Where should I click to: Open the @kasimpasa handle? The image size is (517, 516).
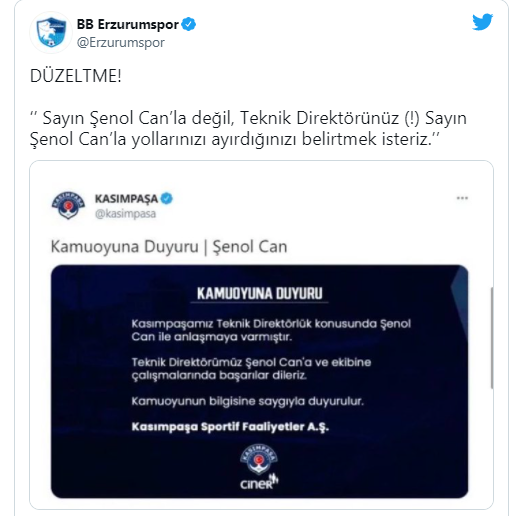[x=125, y=214]
